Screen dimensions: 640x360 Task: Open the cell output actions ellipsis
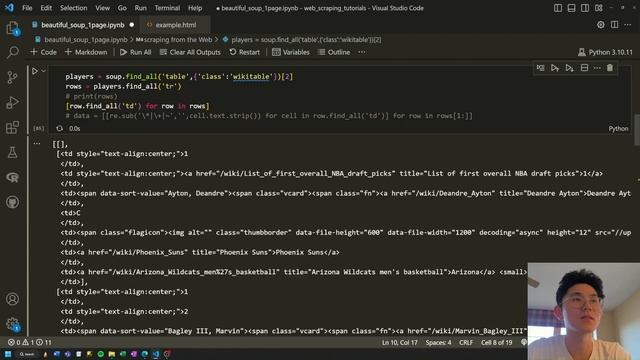tap(37, 143)
